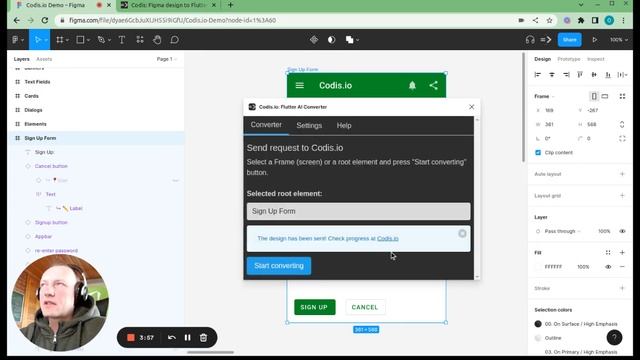
Task: Click the SIGN UP button in frame
Action: tap(314, 307)
